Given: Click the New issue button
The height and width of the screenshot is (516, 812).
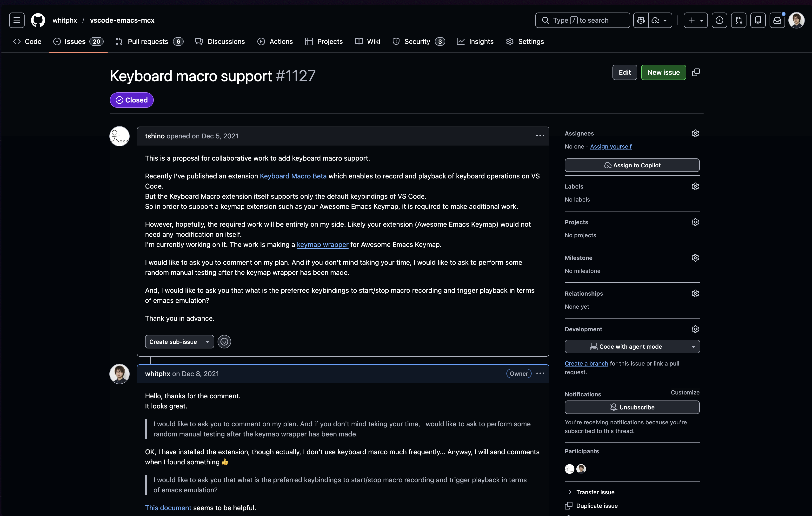Looking at the screenshot, I should (x=663, y=72).
